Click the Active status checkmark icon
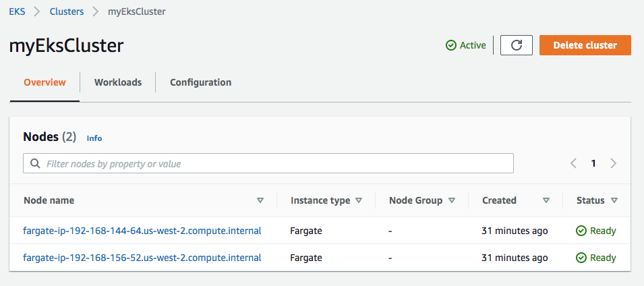Viewport: 644px width, 286px height. tap(451, 45)
